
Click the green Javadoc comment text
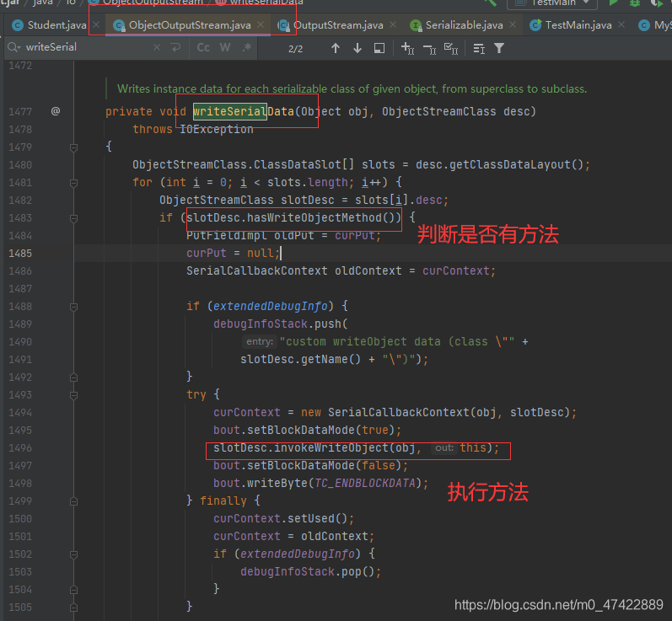(352, 89)
